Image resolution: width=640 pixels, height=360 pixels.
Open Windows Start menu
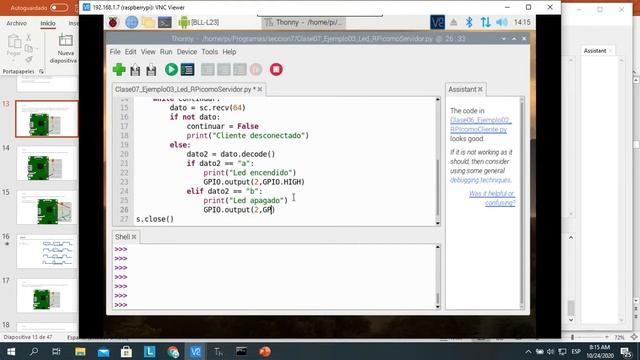click(x=11, y=351)
